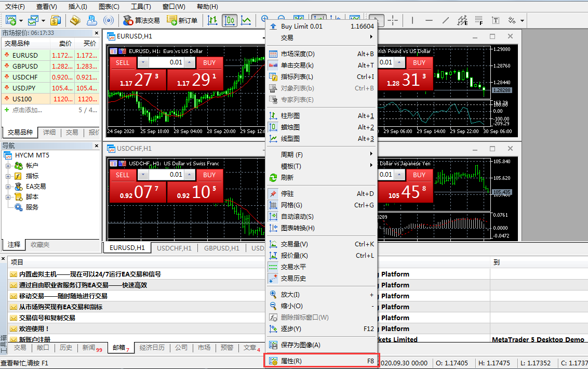Choose the text label tool in toolbar
This screenshot has width=588, height=369.
(496, 21)
